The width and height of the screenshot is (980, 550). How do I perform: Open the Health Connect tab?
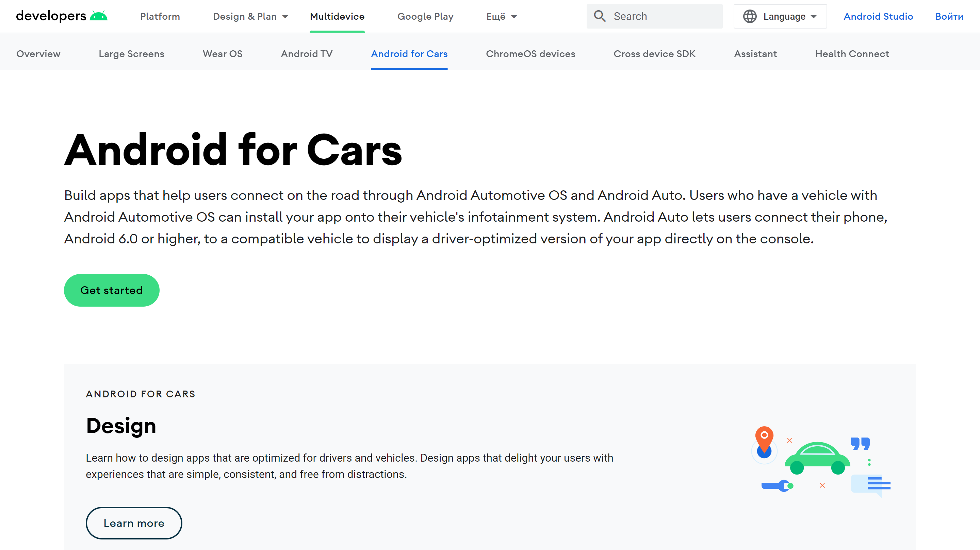[852, 54]
